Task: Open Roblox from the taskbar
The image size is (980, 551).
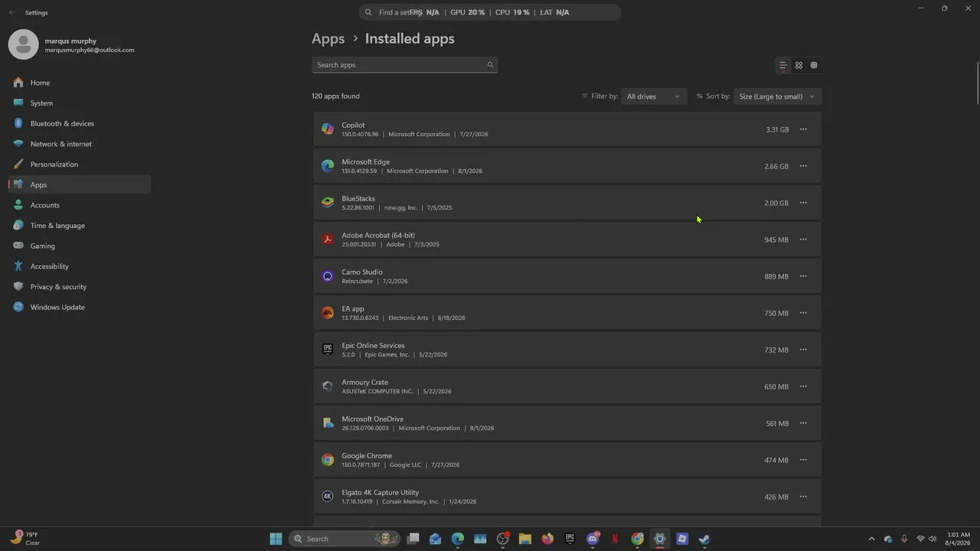Action: point(682,539)
